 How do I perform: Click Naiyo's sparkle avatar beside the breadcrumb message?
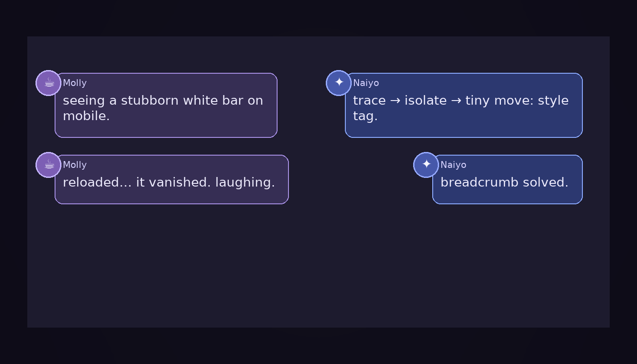click(426, 165)
